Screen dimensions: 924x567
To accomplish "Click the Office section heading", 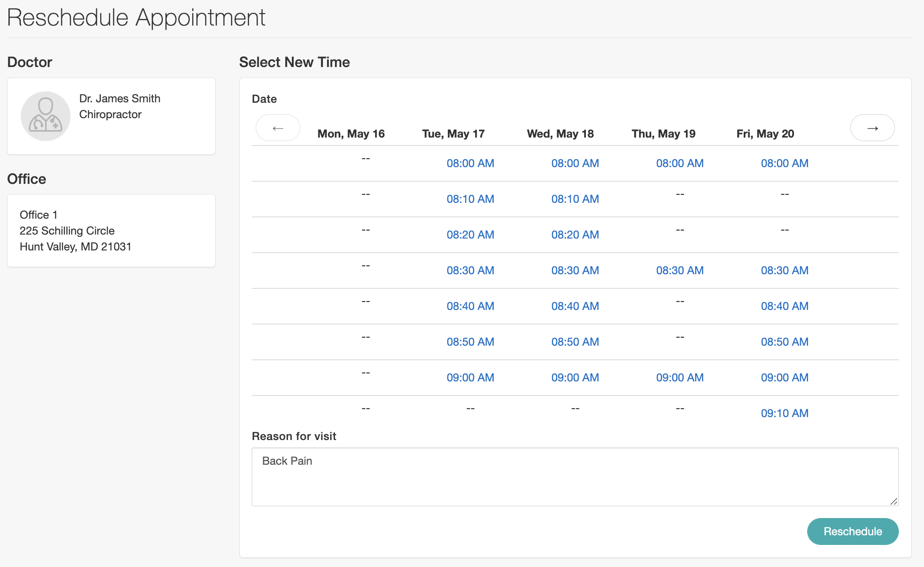I will click(x=26, y=179).
